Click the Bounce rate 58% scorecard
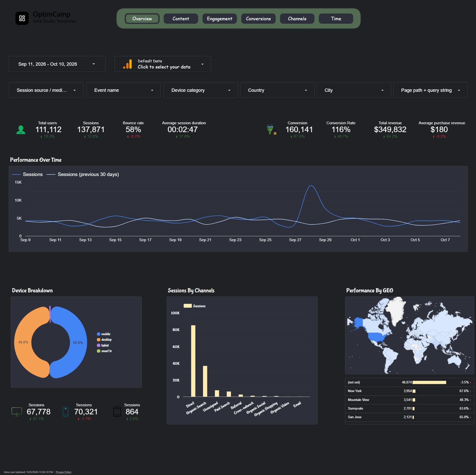Screen dimensions: 476x475 click(133, 130)
